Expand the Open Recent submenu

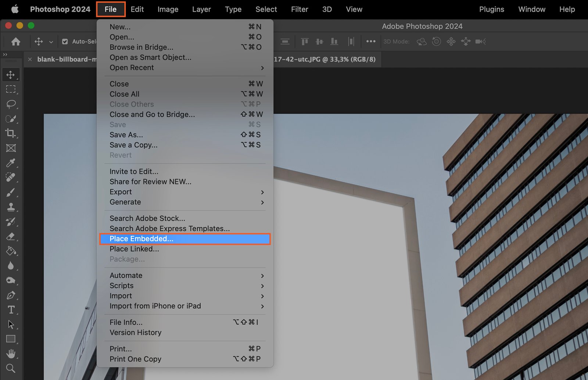(x=262, y=68)
